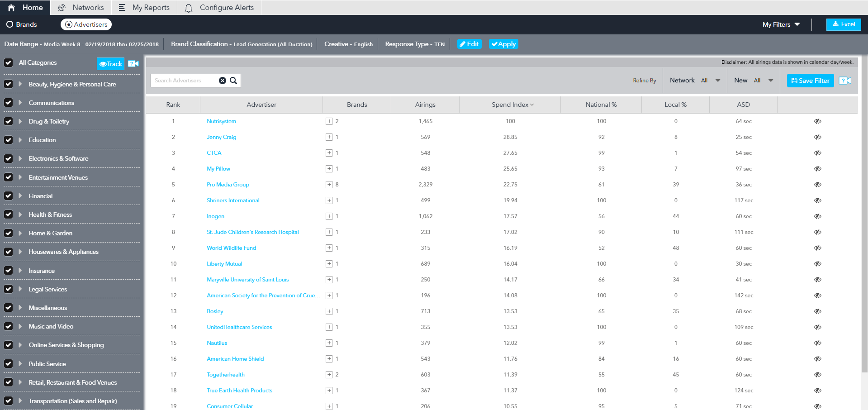Open the Nutrisystem advertiser link
Screen dimensions: 868x410
[x=221, y=121]
